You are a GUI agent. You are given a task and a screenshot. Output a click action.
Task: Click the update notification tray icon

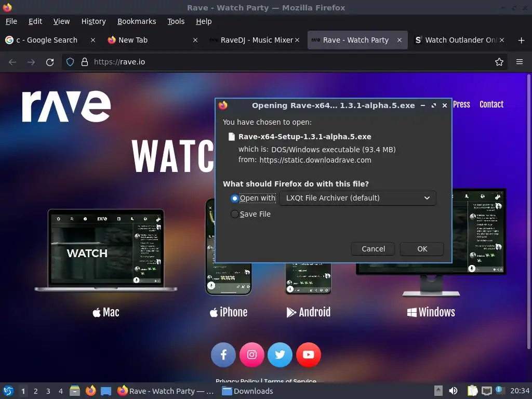(500, 391)
